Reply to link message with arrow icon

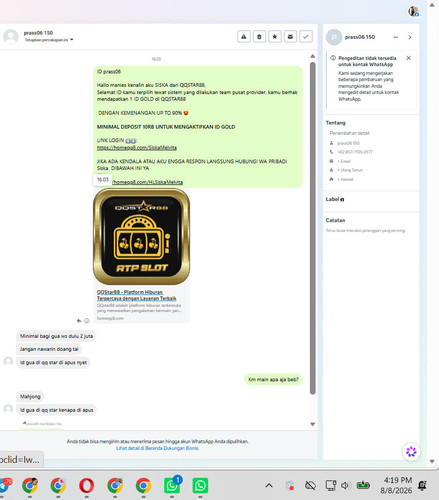[79, 321]
